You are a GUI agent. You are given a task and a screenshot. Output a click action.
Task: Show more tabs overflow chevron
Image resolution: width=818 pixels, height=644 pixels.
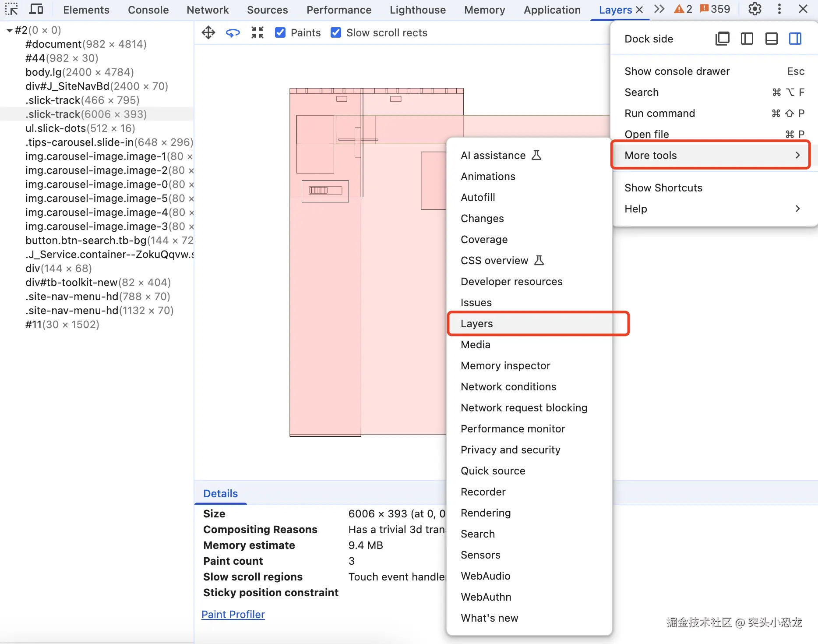[659, 9]
